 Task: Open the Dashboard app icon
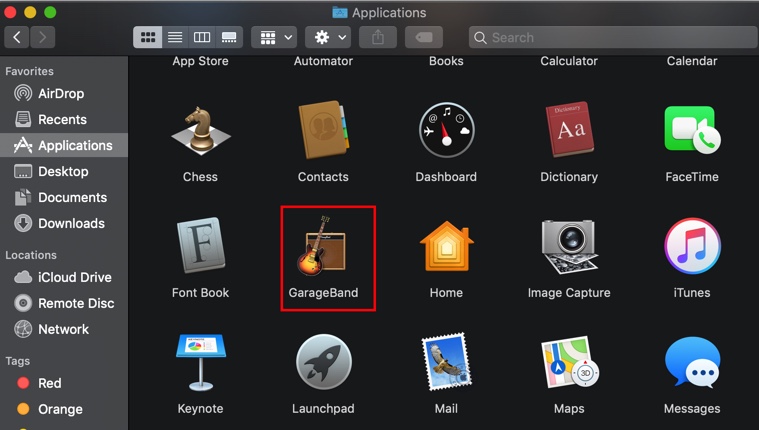point(446,132)
